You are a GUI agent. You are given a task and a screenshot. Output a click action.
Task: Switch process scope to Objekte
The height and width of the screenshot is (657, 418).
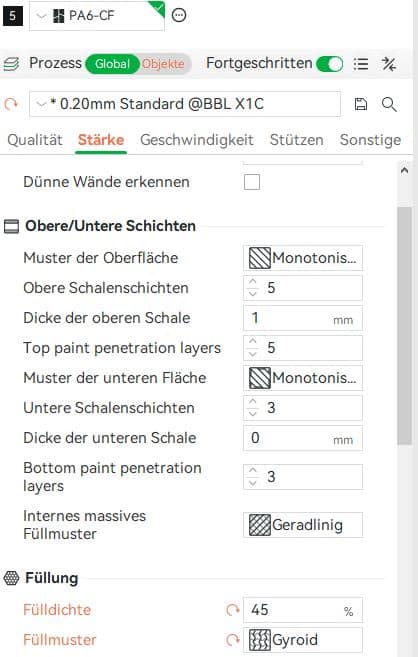pyautogui.click(x=163, y=64)
